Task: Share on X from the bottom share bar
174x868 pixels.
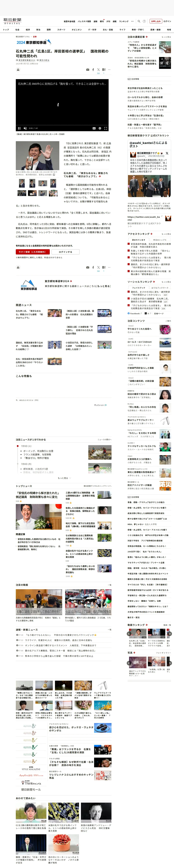Action: coord(98,267)
